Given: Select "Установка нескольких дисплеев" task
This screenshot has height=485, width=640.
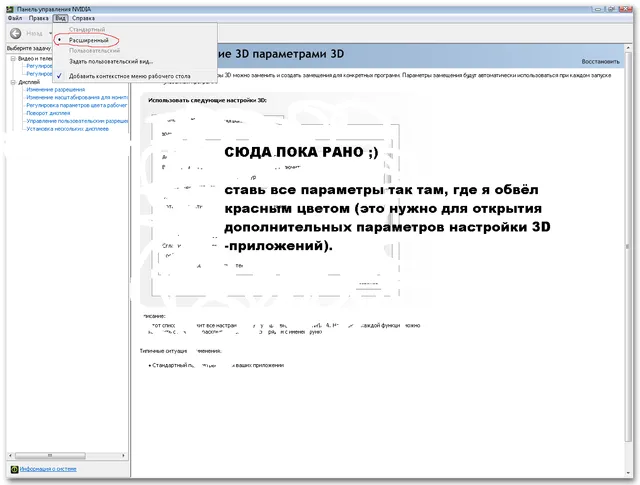Looking at the screenshot, I should 68,129.
